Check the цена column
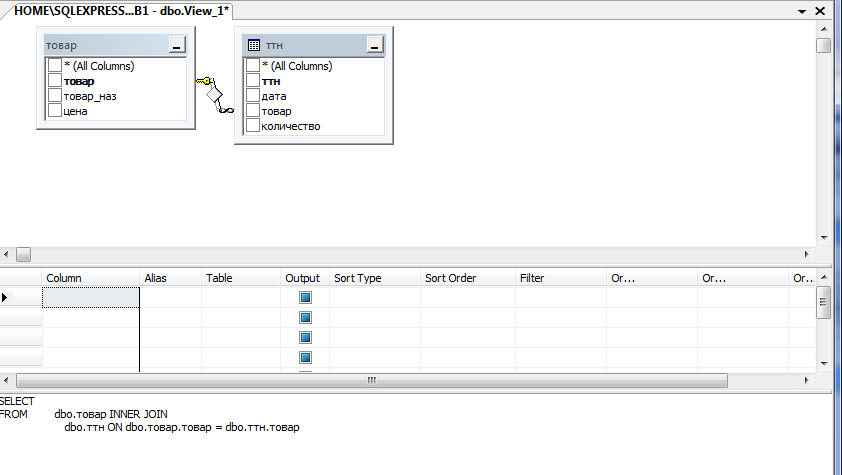 click(x=55, y=111)
